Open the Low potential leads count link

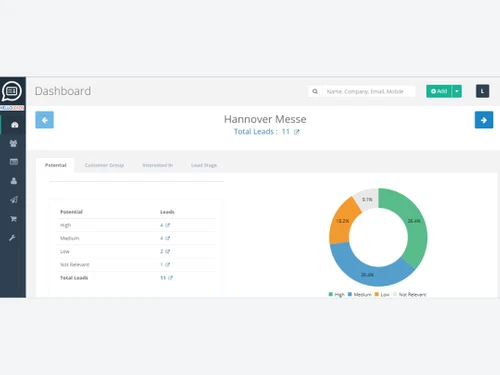coord(165,251)
